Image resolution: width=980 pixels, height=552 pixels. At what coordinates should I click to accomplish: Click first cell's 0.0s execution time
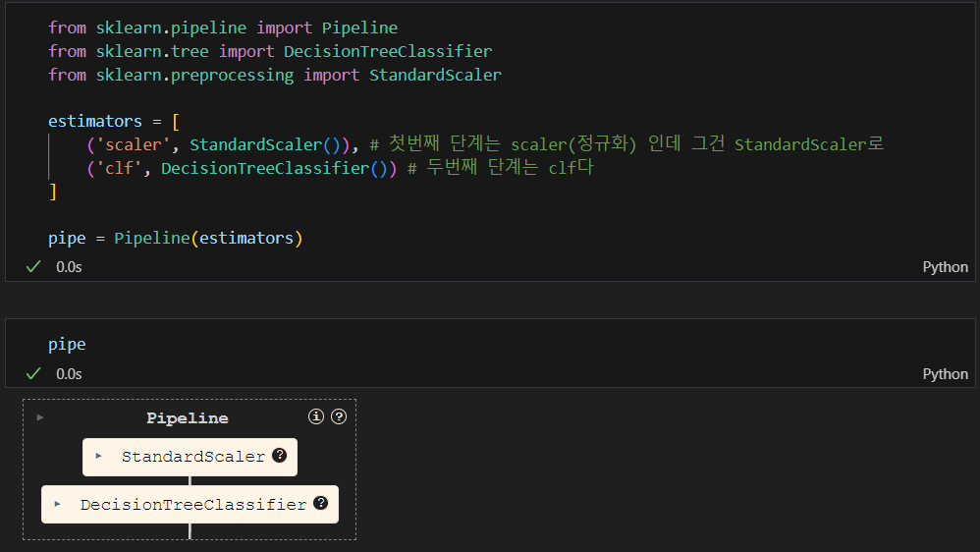tap(69, 267)
